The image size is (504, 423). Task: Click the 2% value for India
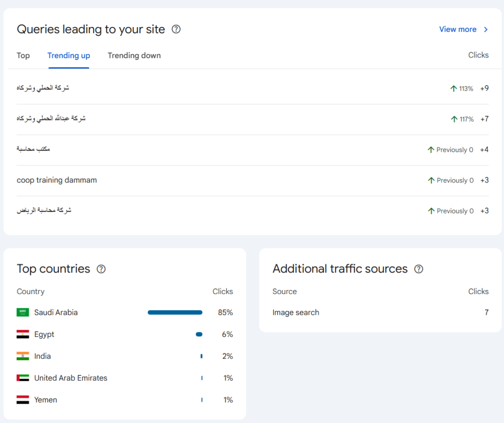pyautogui.click(x=227, y=356)
